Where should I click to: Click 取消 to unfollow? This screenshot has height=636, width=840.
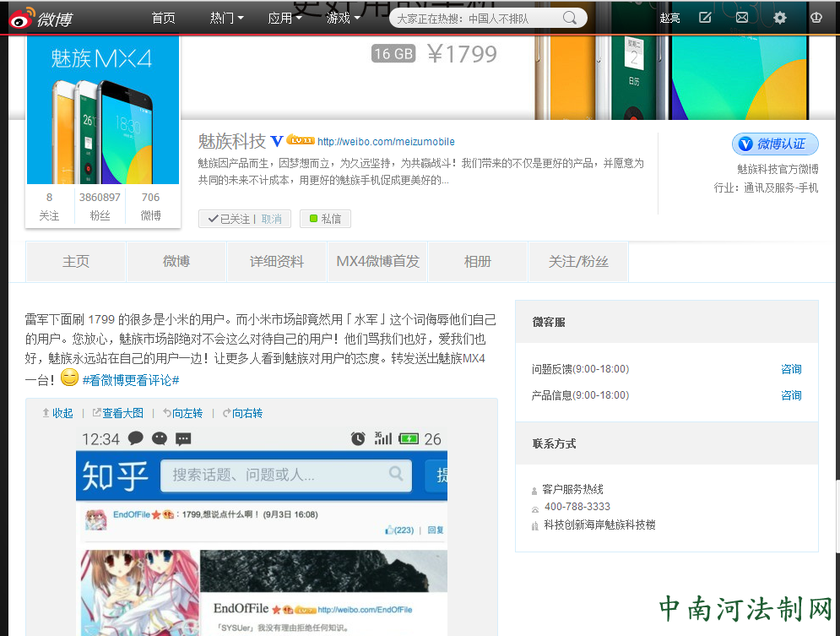pyautogui.click(x=272, y=219)
